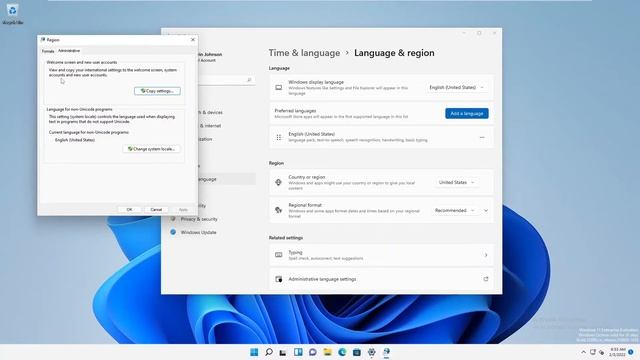Click the Country or region globe icon
Image resolution: width=640 pixels, height=360 pixels.
click(279, 182)
